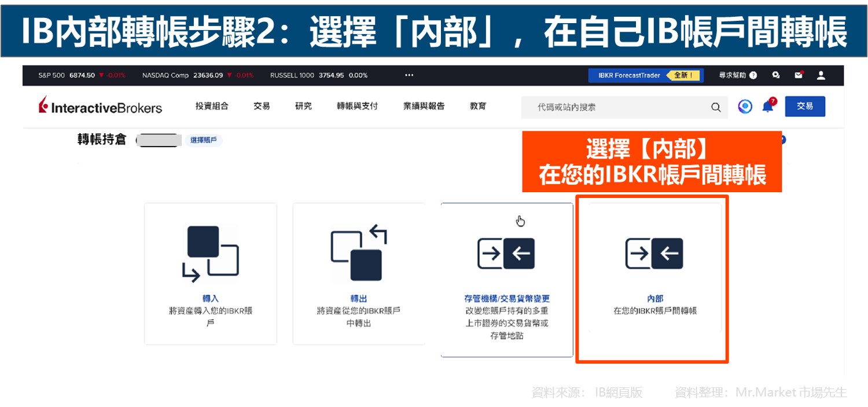Select the 存管機構/交易貨幣變更 option card
Screen dimensions: 868x407
[x=507, y=281]
